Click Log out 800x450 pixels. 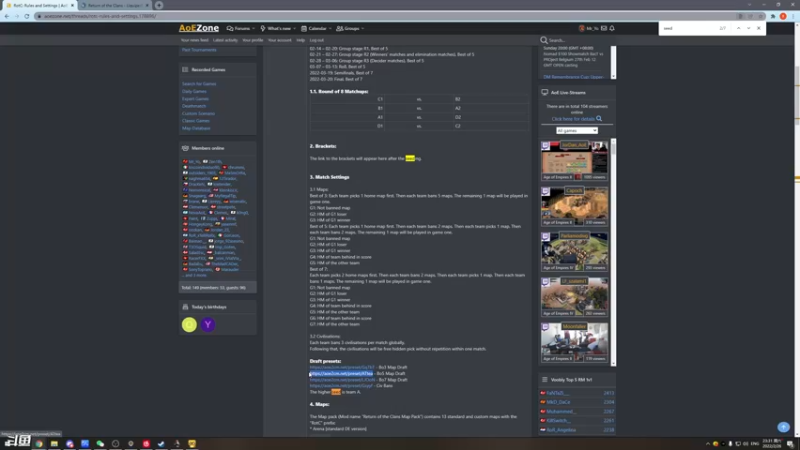[x=316, y=40]
